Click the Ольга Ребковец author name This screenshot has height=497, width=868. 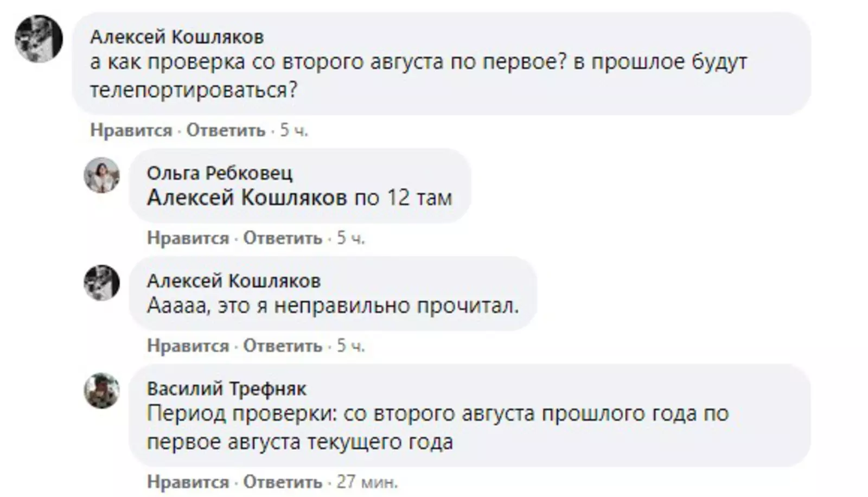pos(219,173)
